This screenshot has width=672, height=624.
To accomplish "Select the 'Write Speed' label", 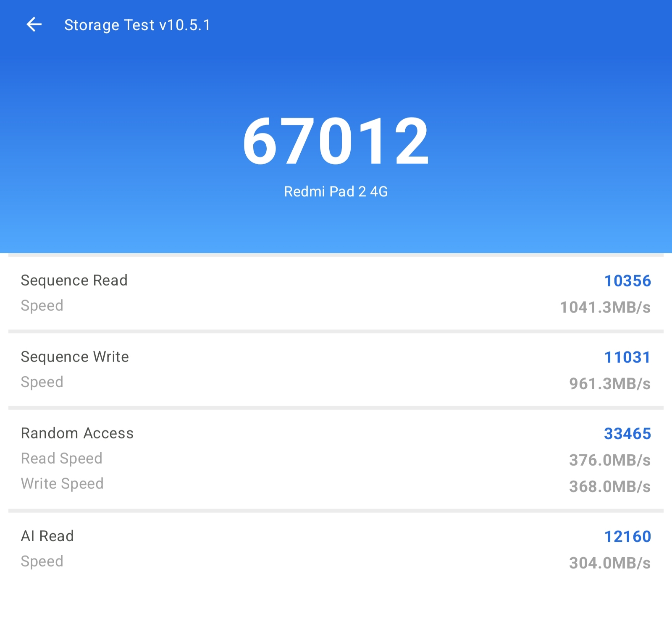I will coord(62,484).
